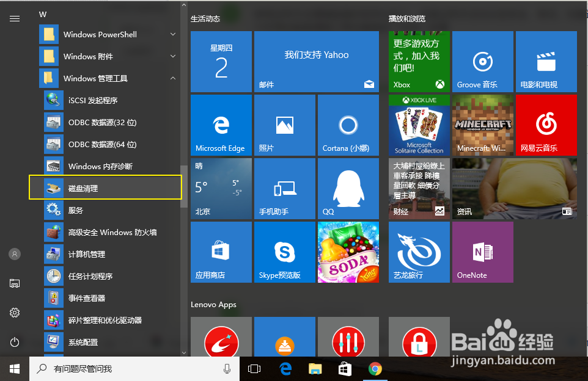
Task: Open the orange download Lenovo tile
Action: pos(285,337)
